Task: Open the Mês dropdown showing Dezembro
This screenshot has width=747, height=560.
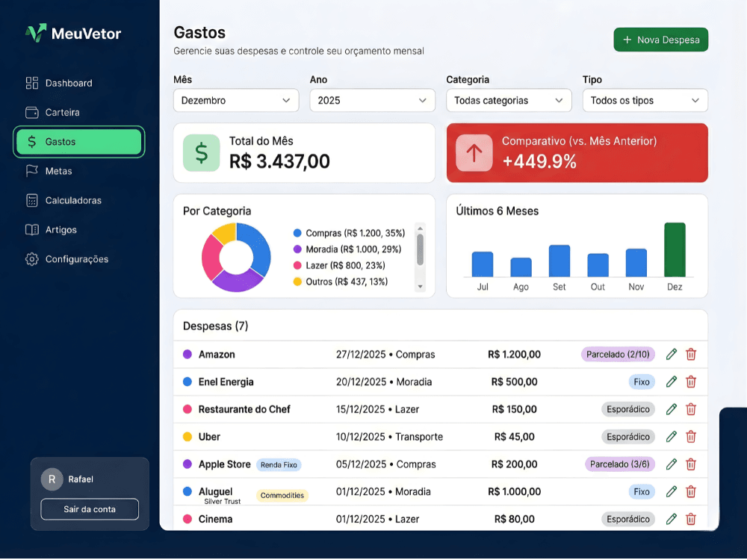Action: click(x=235, y=100)
